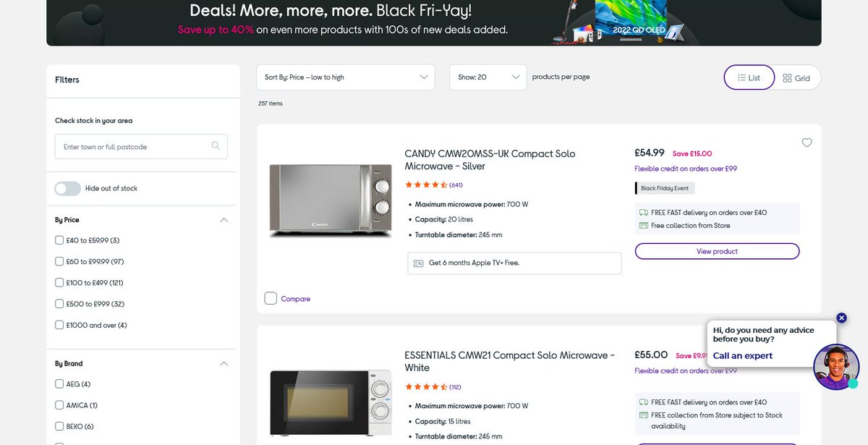Add CANDY microwave to wishlist heart
Image resolution: width=868 pixels, height=445 pixels.
pyautogui.click(x=807, y=143)
